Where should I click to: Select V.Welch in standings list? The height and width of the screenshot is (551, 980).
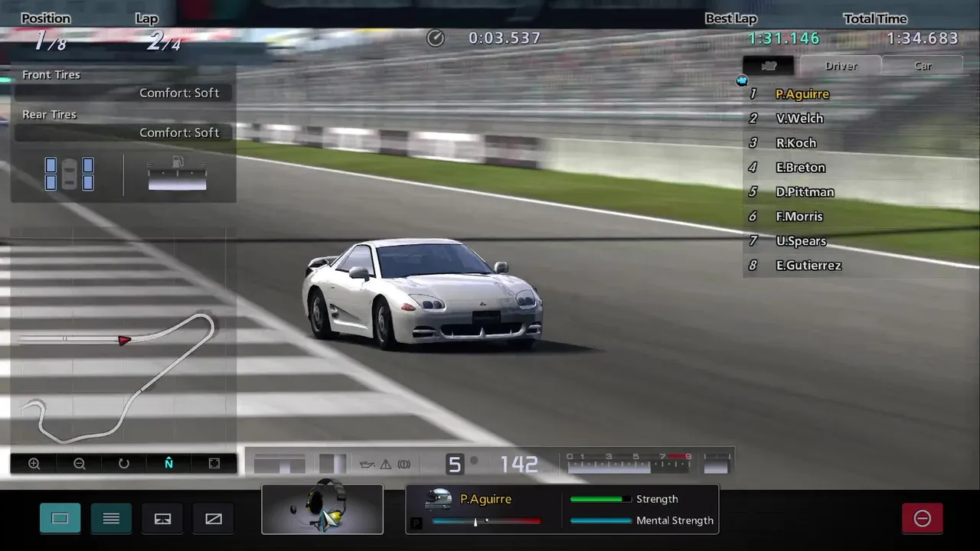tap(799, 119)
